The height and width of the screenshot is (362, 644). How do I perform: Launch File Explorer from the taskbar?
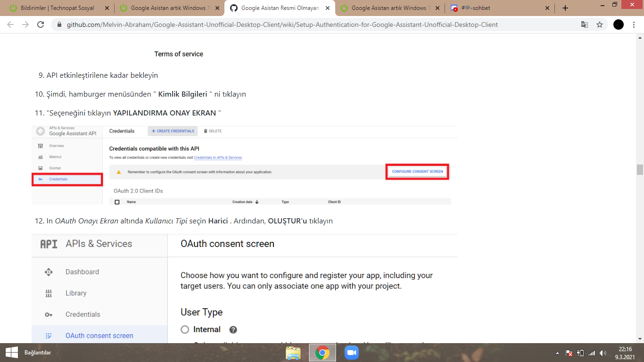tap(293, 353)
